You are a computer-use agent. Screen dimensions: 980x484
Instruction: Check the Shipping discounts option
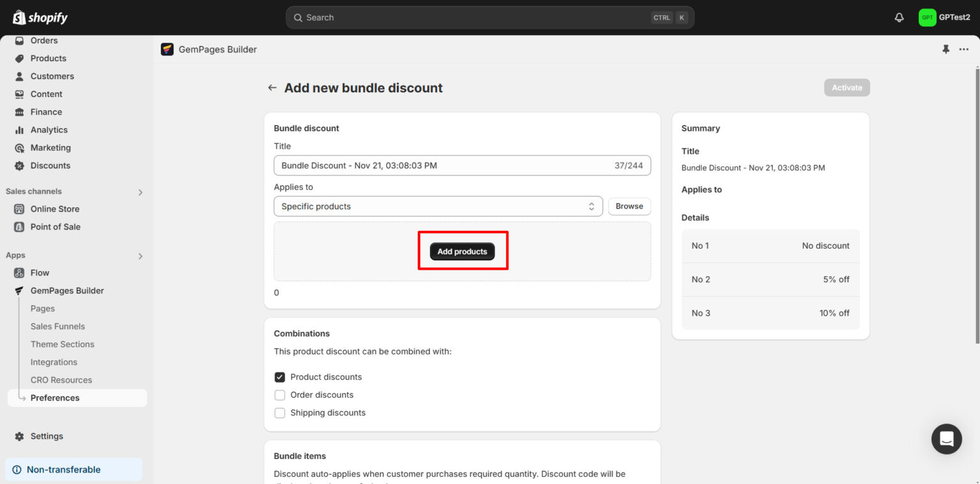coord(279,413)
